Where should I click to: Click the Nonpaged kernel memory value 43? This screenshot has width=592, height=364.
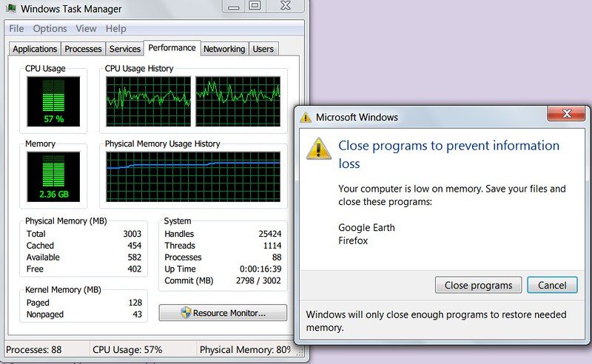138,314
